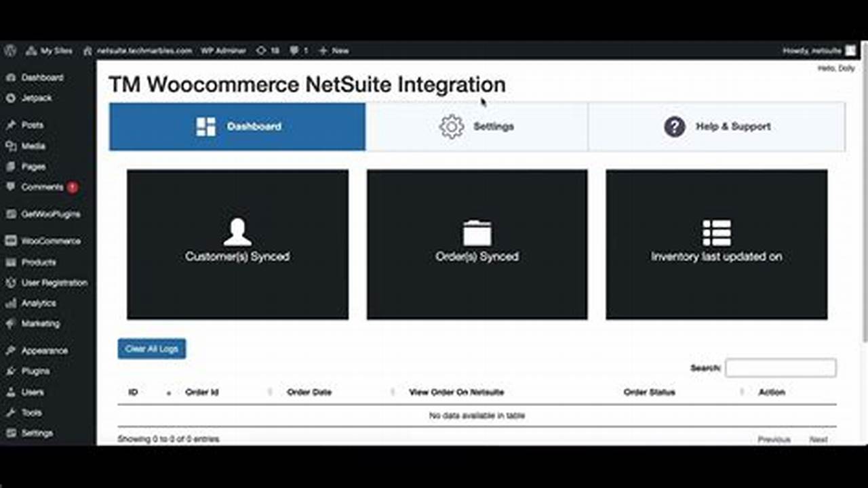
Task: Click the Clear All Logs button
Action: pos(152,349)
